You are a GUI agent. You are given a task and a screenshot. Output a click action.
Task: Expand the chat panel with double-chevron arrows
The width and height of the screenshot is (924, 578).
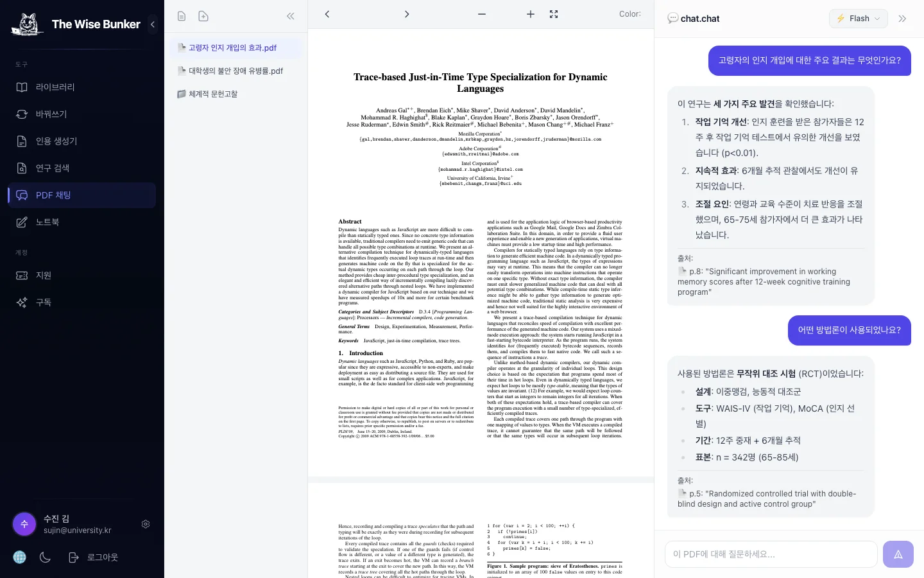tap(902, 19)
